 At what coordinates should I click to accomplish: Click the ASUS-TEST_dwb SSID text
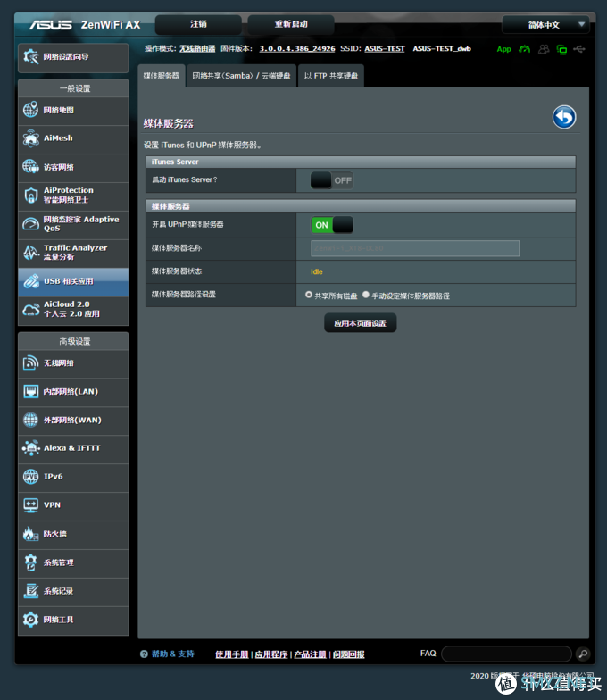442,48
